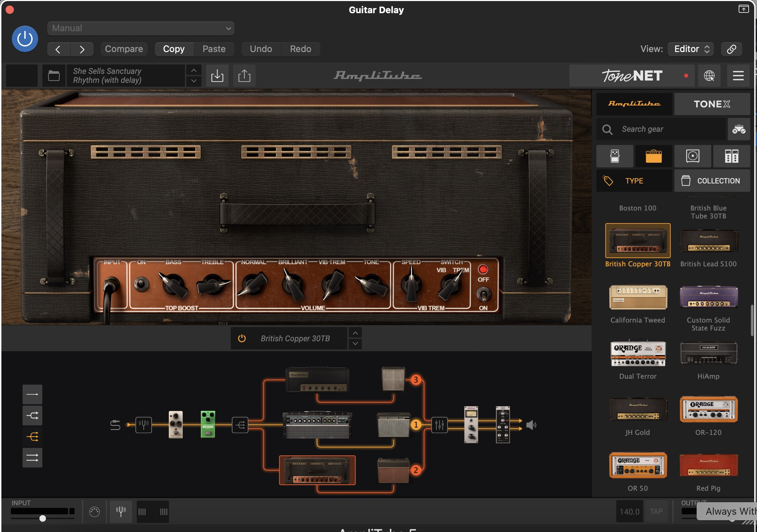Select next preset with down chevron

(194, 81)
